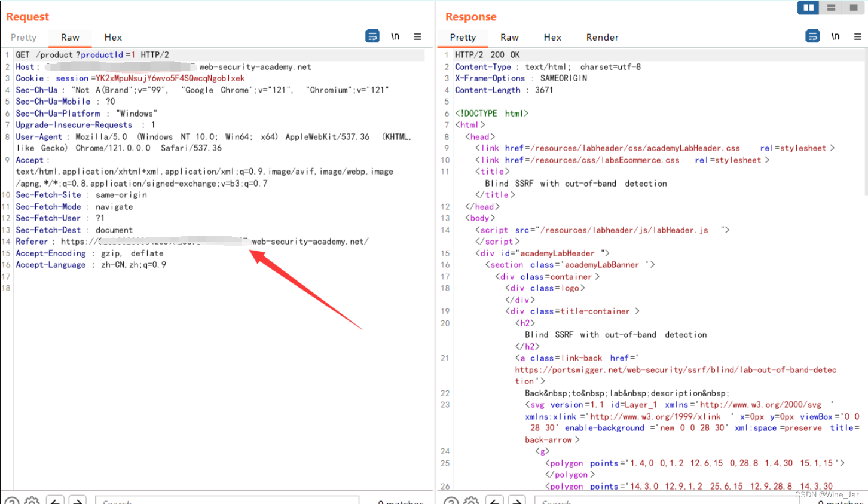Select side-by-side layout icon
Viewport: 868px width, 504px height.
click(808, 7)
